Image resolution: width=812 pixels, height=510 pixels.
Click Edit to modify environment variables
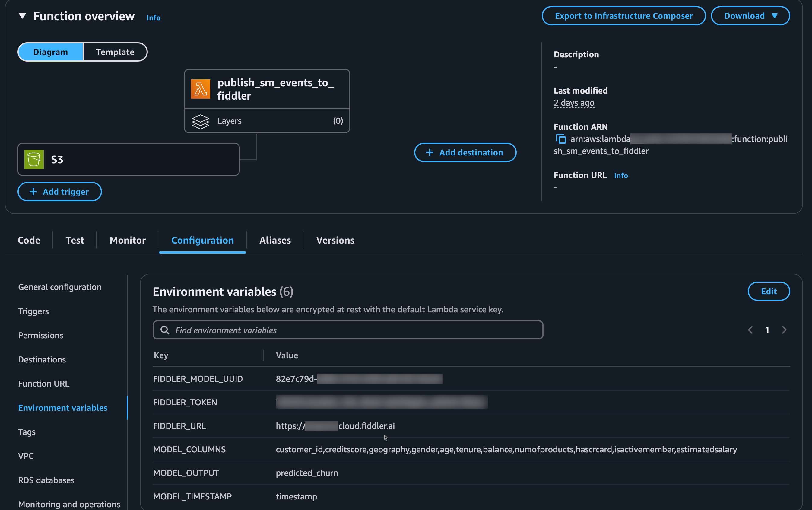(769, 291)
